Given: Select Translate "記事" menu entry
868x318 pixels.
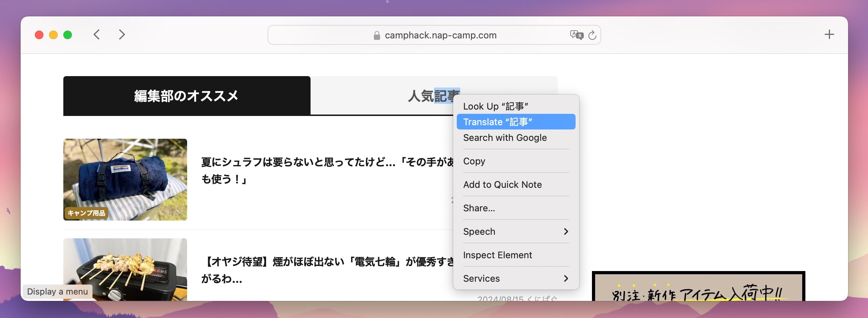Looking at the screenshot, I should 516,122.
